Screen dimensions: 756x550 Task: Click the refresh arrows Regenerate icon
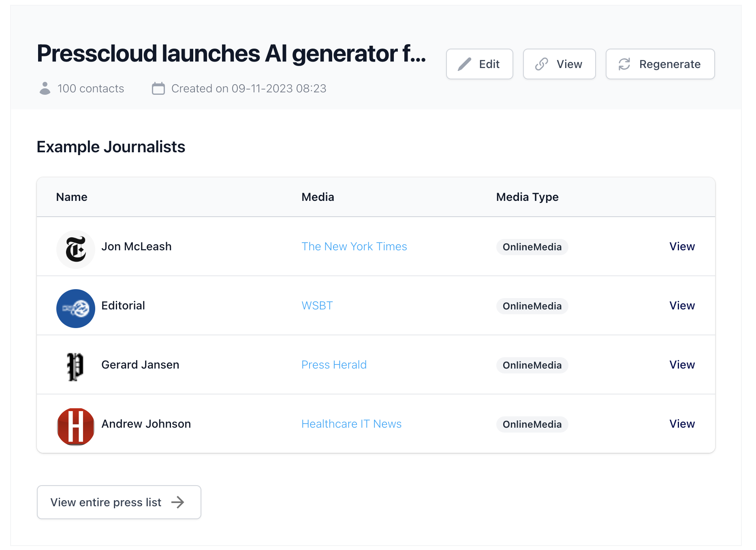coord(624,64)
